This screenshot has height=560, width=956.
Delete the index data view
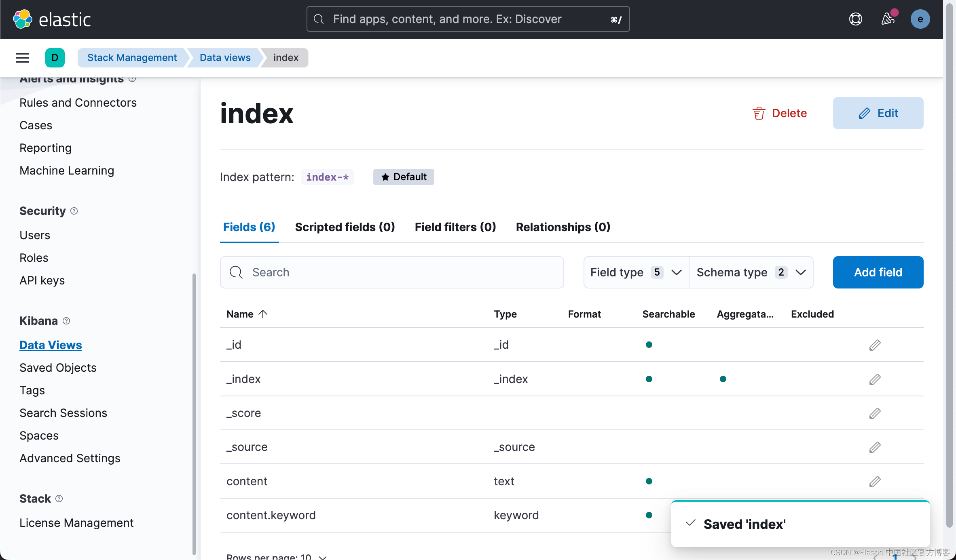pyautogui.click(x=780, y=113)
